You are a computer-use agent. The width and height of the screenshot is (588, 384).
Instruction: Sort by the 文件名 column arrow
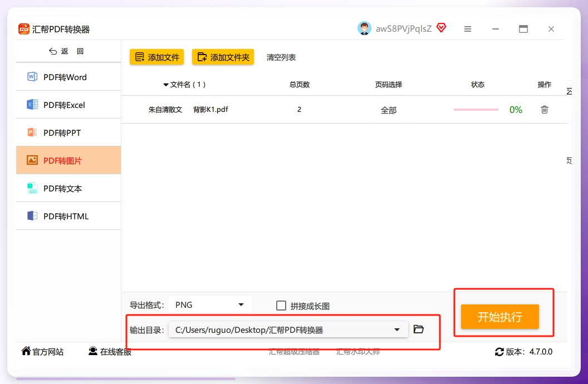tap(166, 85)
